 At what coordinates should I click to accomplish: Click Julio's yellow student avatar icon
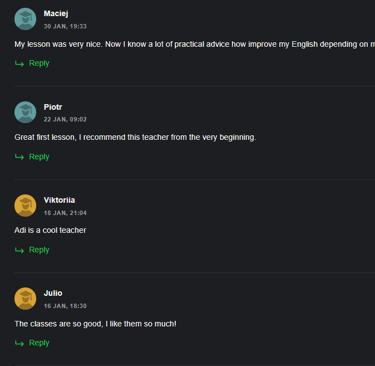[x=25, y=299]
